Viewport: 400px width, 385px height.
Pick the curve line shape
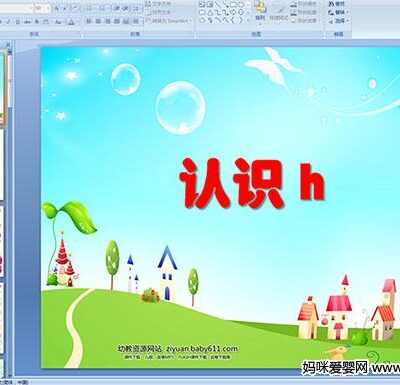point(218,20)
